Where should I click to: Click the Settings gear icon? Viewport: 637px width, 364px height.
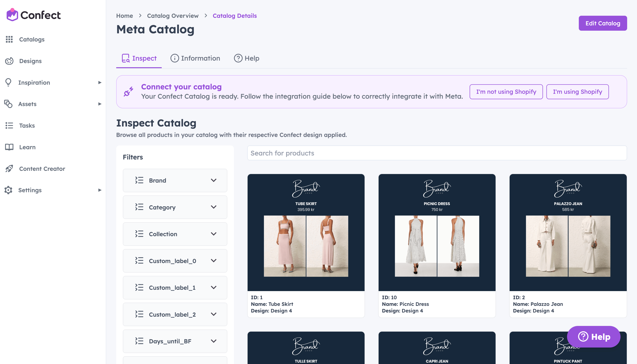coord(8,190)
